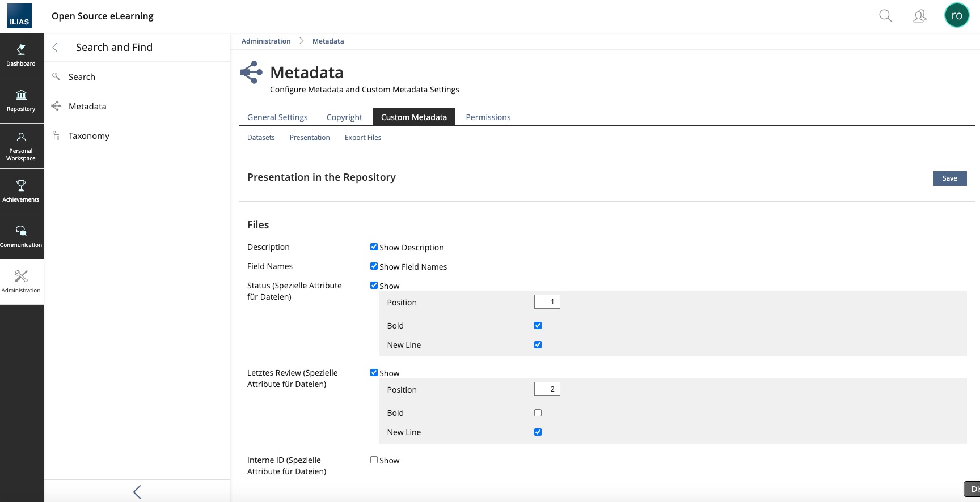
Task: Click the search magnifier icon in header
Action: click(x=885, y=16)
